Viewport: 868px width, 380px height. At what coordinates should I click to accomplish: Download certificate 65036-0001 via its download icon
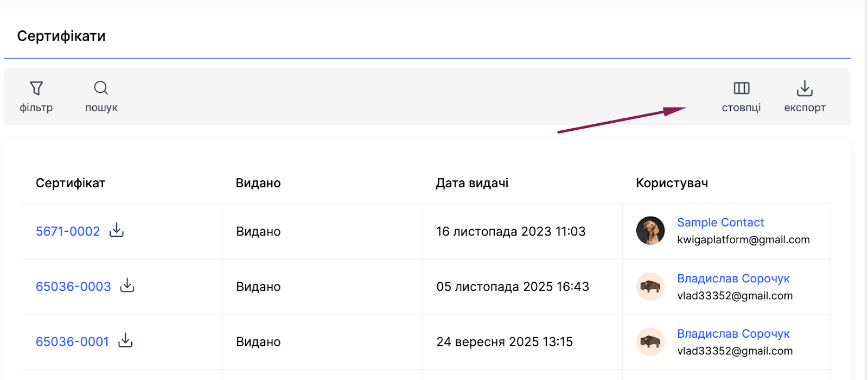tap(125, 340)
